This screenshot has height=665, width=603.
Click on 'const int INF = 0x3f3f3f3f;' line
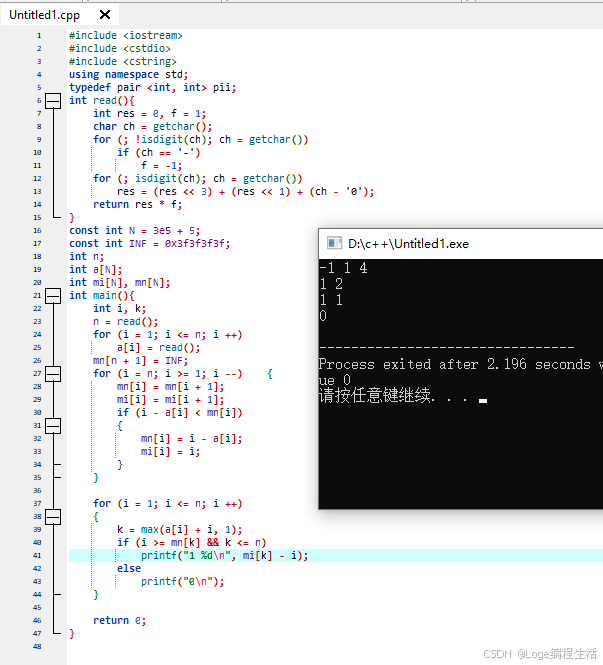[x=150, y=243]
